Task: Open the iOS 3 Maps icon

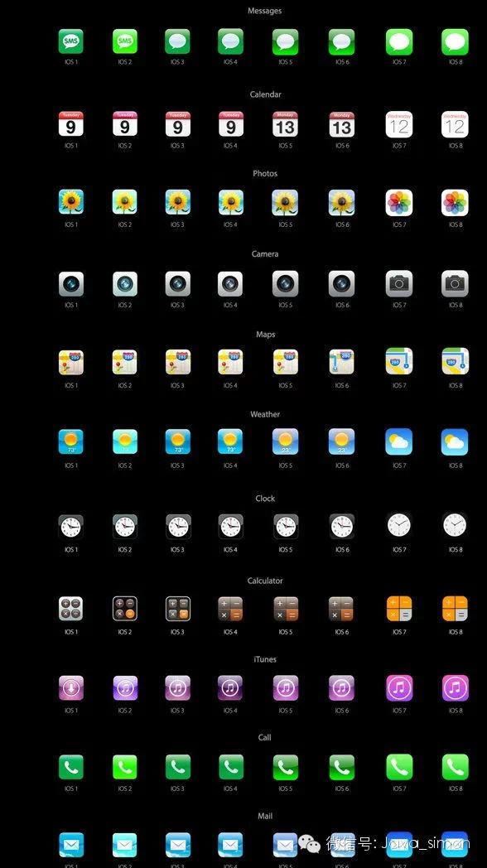Action: (177, 362)
